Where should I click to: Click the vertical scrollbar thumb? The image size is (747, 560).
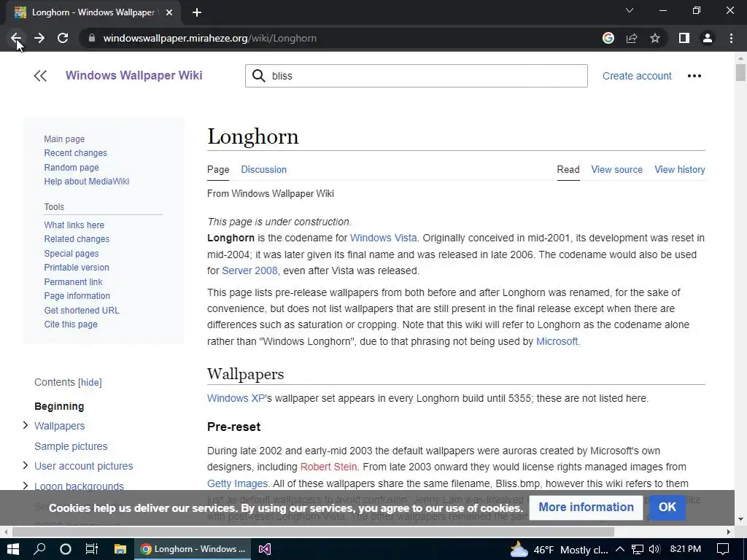click(740, 72)
